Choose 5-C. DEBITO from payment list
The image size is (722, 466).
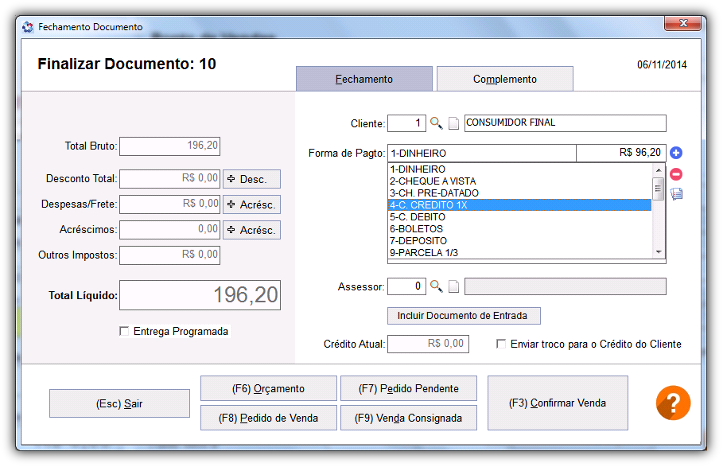519,217
